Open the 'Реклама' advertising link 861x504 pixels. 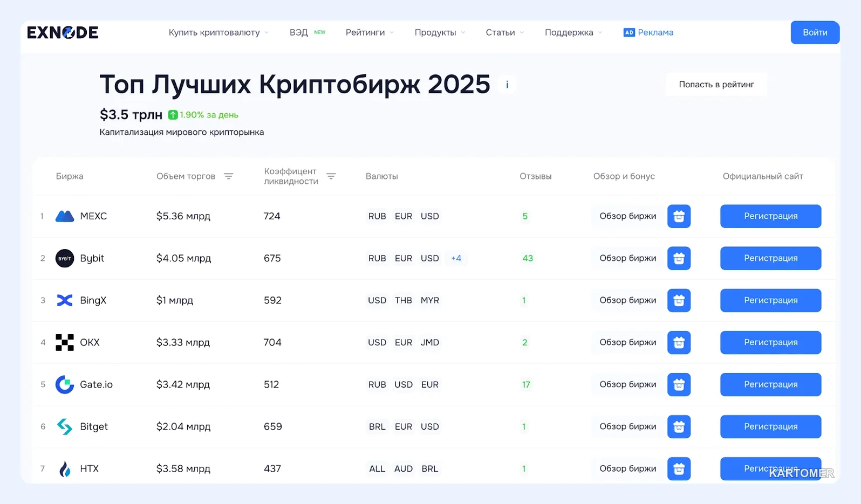[648, 32]
